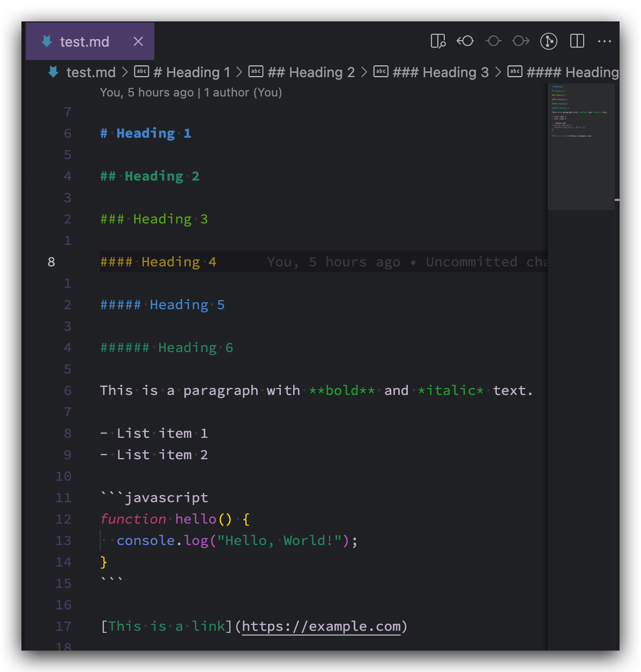Open '### Heading 3' breadcrumb segment
This screenshot has height=672, width=641.
coord(441,72)
